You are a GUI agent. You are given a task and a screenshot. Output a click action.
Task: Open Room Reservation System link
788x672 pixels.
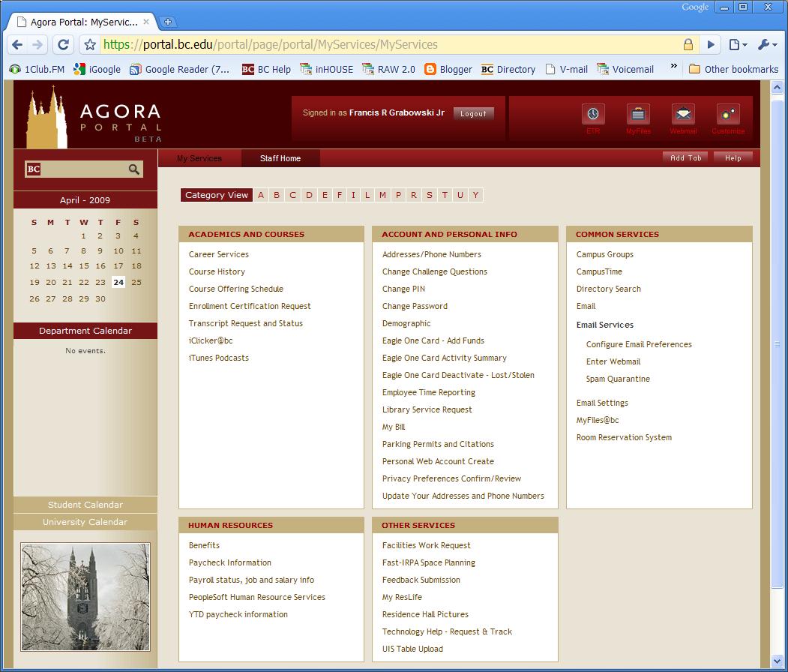624,437
